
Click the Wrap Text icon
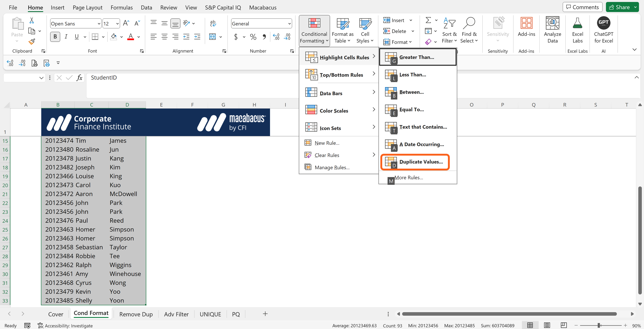[213, 23]
